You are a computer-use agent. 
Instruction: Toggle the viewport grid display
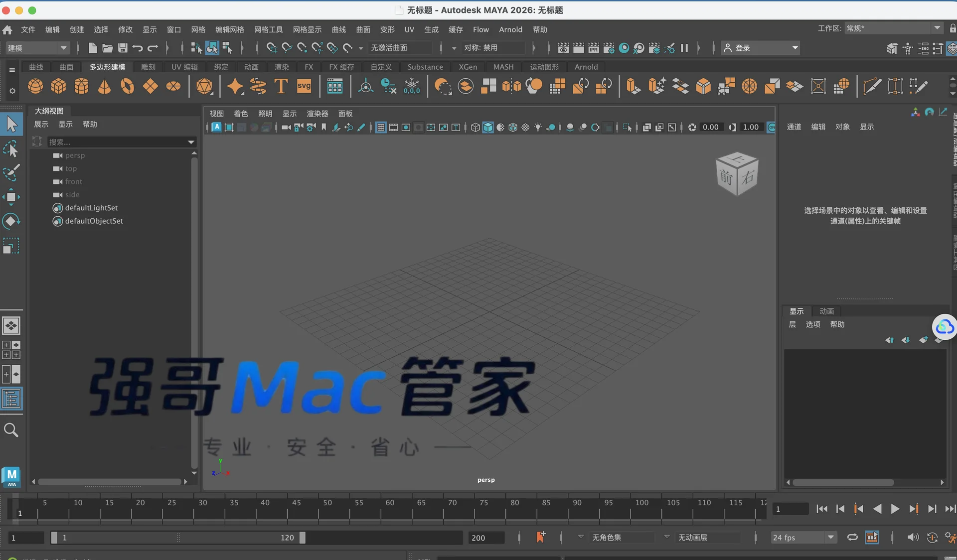(x=381, y=128)
